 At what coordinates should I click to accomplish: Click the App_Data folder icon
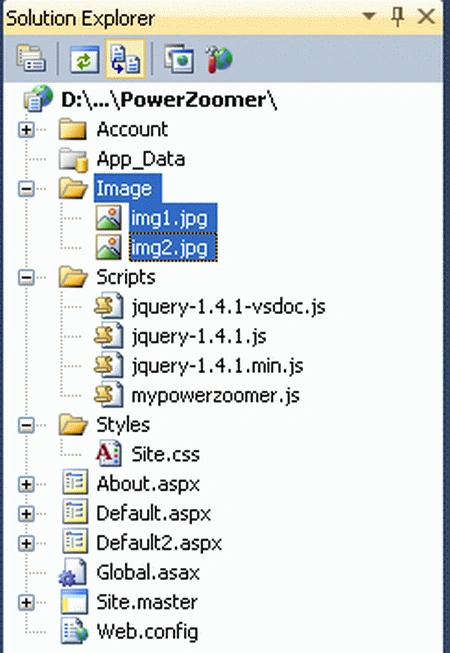point(73,160)
